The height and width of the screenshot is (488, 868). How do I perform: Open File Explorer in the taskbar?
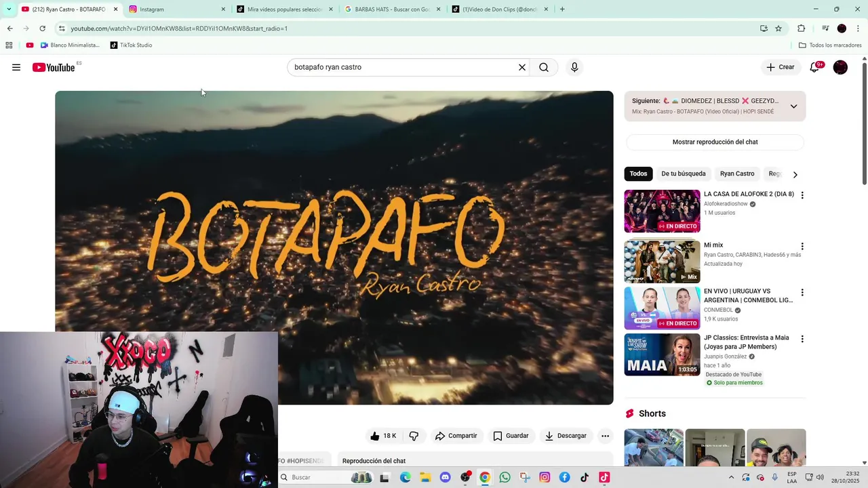pyautogui.click(x=425, y=477)
